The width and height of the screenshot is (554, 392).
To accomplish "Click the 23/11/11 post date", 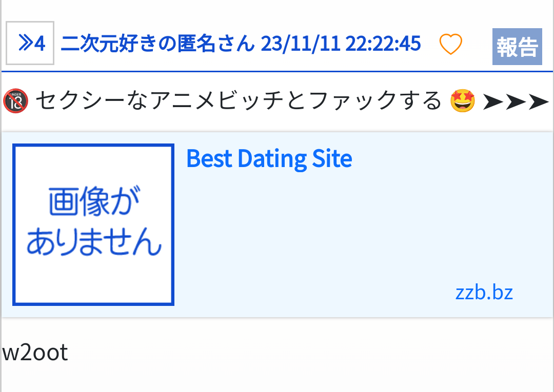I will click(301, 45).
